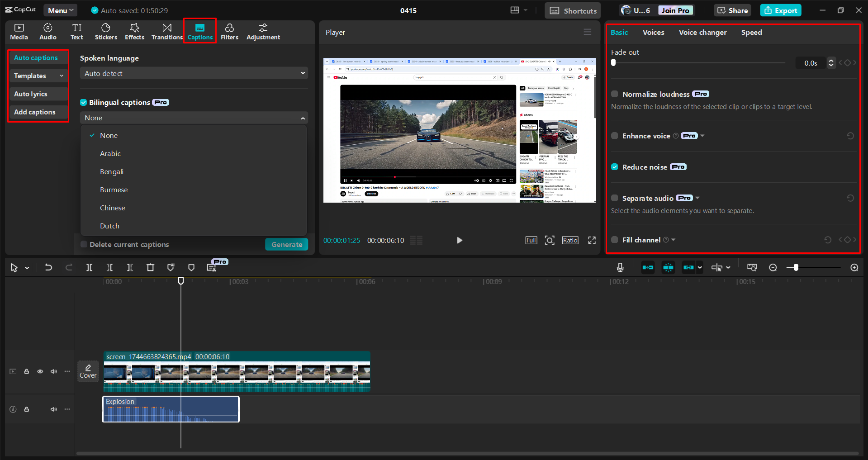Viewport: 868px width, 460px height.
Task: Expand the Templates section in the sidebar
Action: pyautogui.click(x=62, y=76)
